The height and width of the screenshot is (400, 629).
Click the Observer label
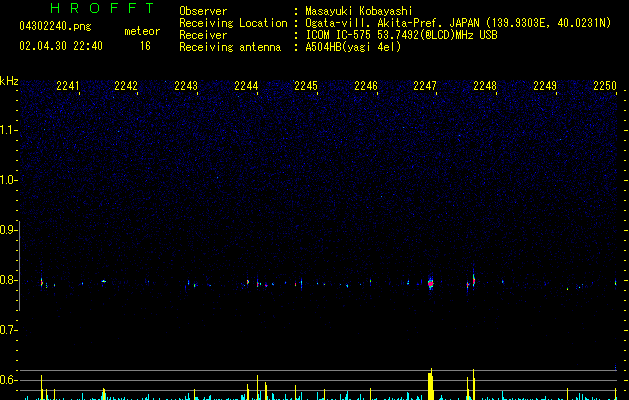coord(203,11)
